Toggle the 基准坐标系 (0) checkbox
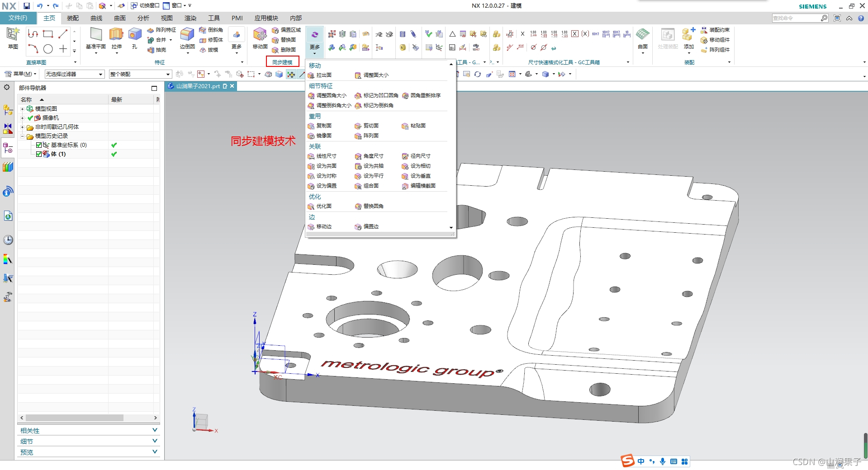Screen dimensions: 868x470 point(39,145)
